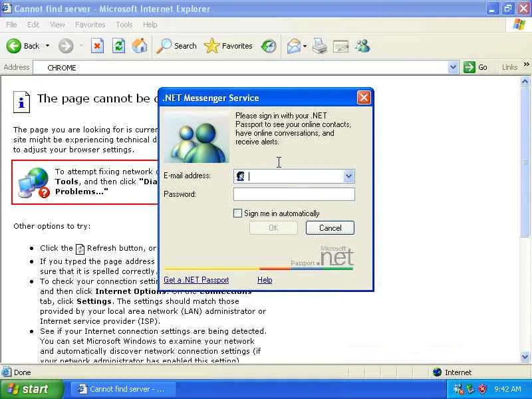Image resolution: width=532 pixels, height=399 pixels.
Task: Click the OK button in dialog
Action: click(x=273, y=228)
